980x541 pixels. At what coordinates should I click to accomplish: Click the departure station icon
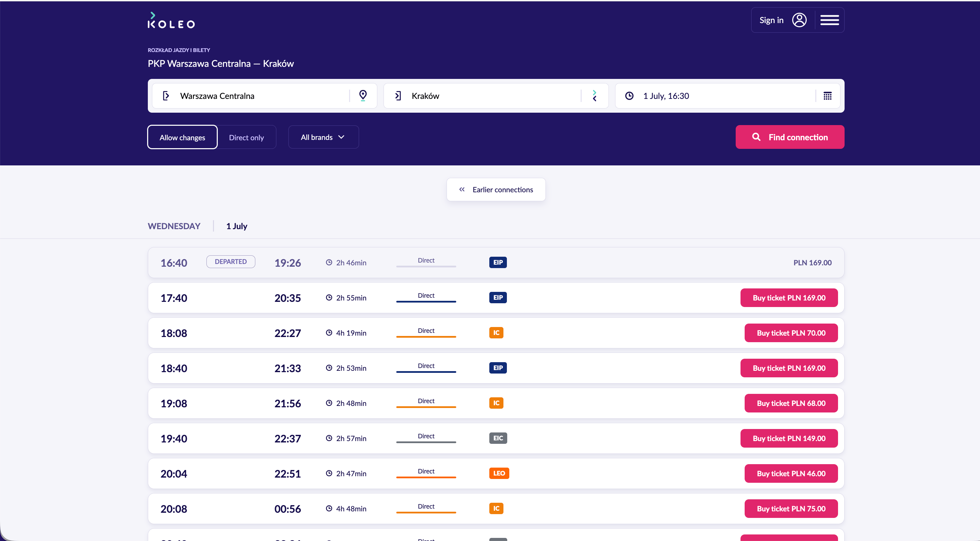(x=166, y=96)
